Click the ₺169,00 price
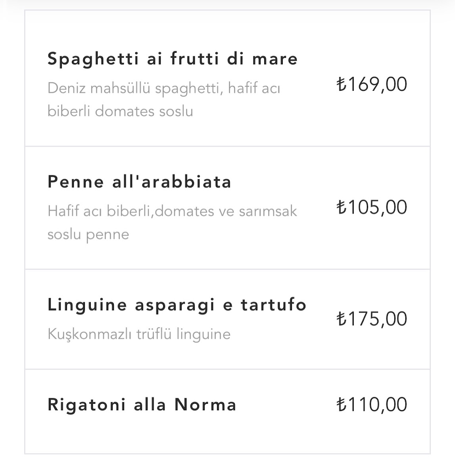The width and height of the screenshot is (455, 476). (372, 84)
